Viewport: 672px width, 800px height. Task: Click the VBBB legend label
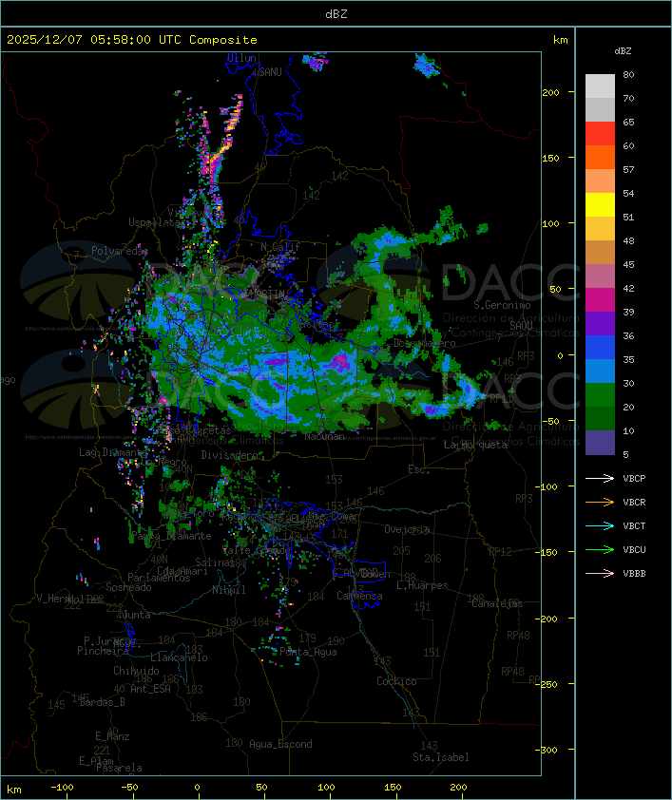click(634, 574)
